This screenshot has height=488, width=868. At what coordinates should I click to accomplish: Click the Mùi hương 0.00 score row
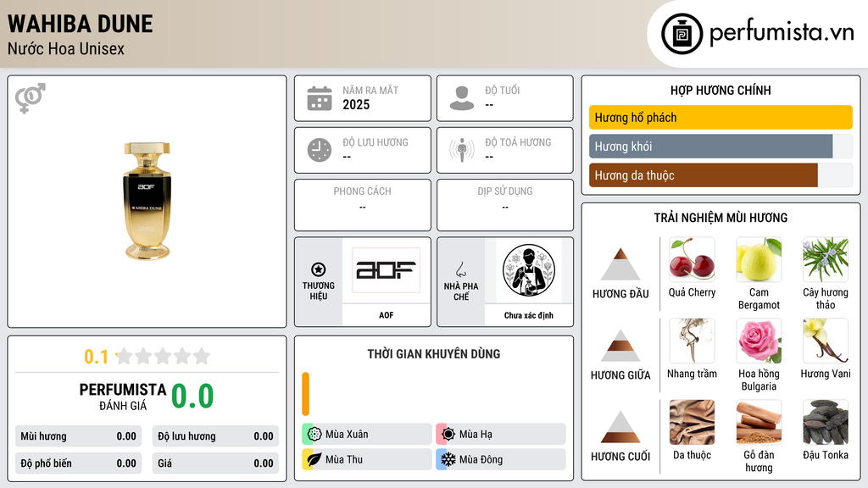tap(78, 436)
